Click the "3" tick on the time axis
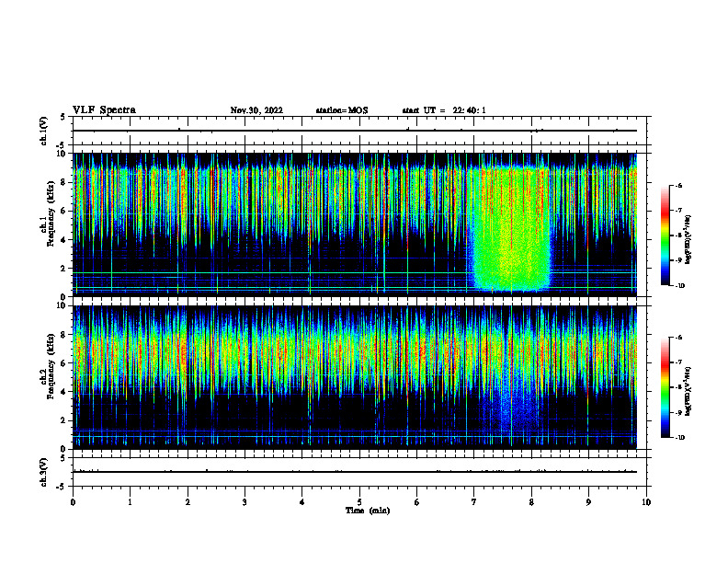This screenshot has width=728, height=563. 245,502
